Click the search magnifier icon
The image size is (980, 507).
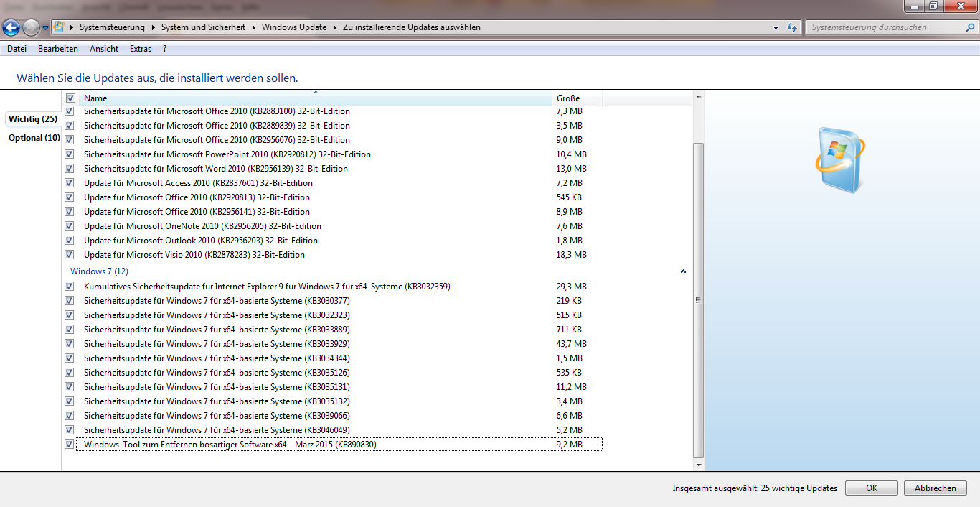pyautogui.click(x=970, y=27)
